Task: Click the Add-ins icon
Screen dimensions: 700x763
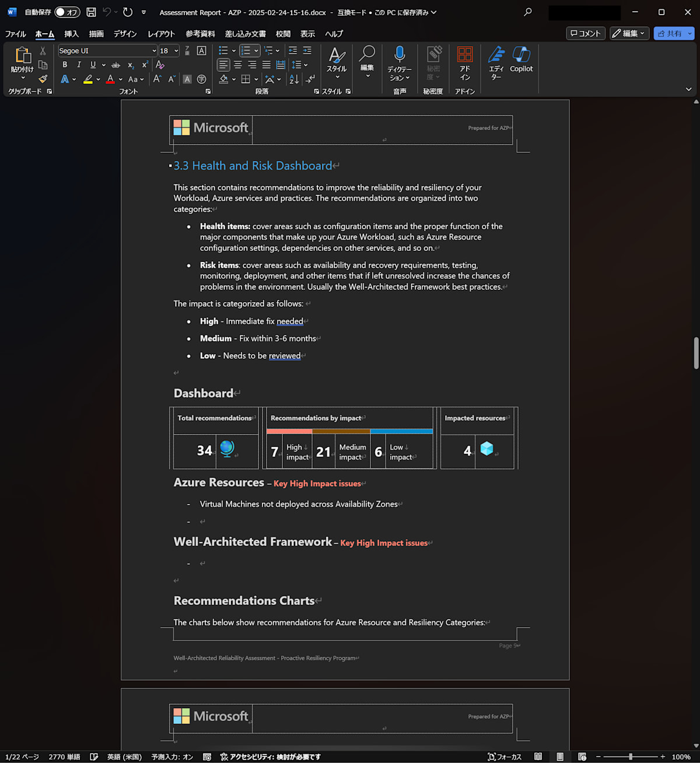Action: click(x=465, y=64)
